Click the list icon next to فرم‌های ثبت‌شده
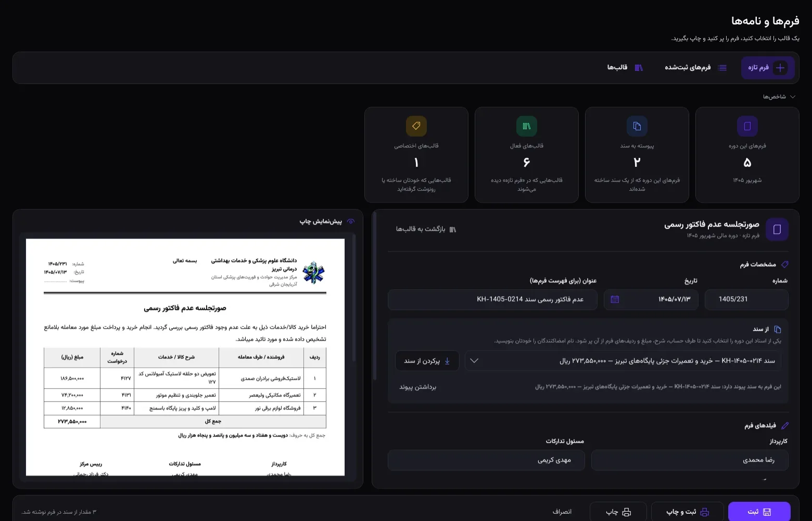 [x=722, y=68]
